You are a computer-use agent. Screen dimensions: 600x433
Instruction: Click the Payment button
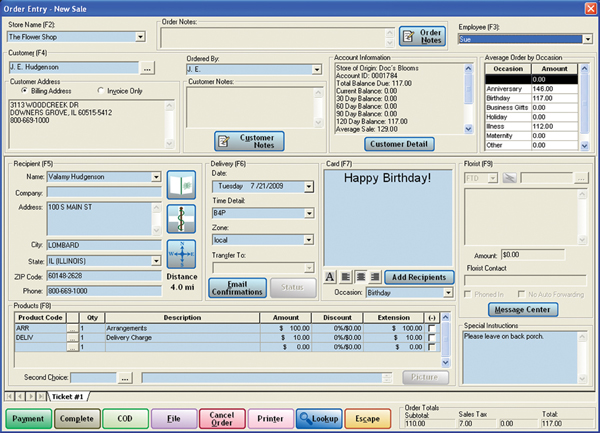(26, 417)
